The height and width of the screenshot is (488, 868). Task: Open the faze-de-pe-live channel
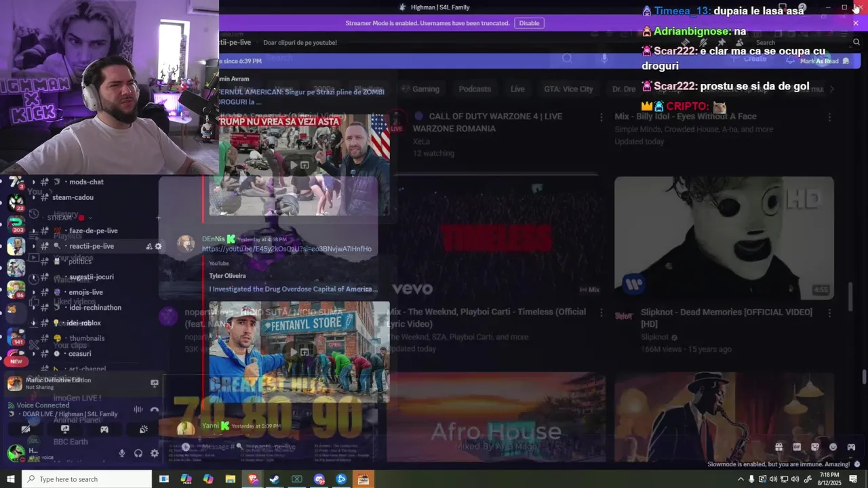93,231
